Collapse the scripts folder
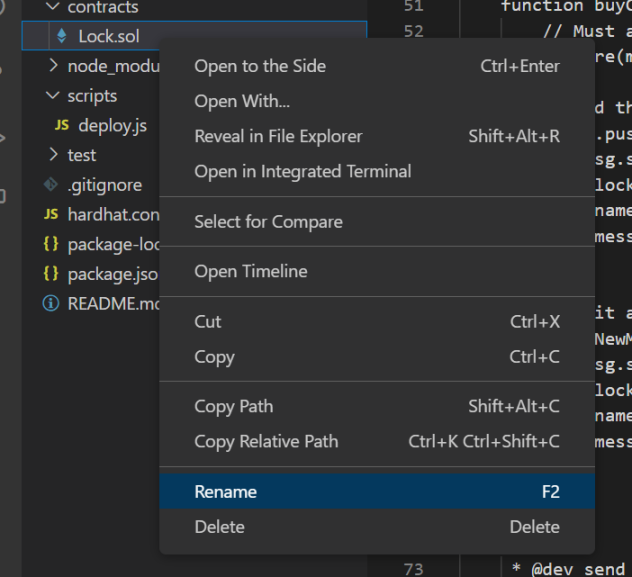The image size is (632, 577). tap(53, 96)
